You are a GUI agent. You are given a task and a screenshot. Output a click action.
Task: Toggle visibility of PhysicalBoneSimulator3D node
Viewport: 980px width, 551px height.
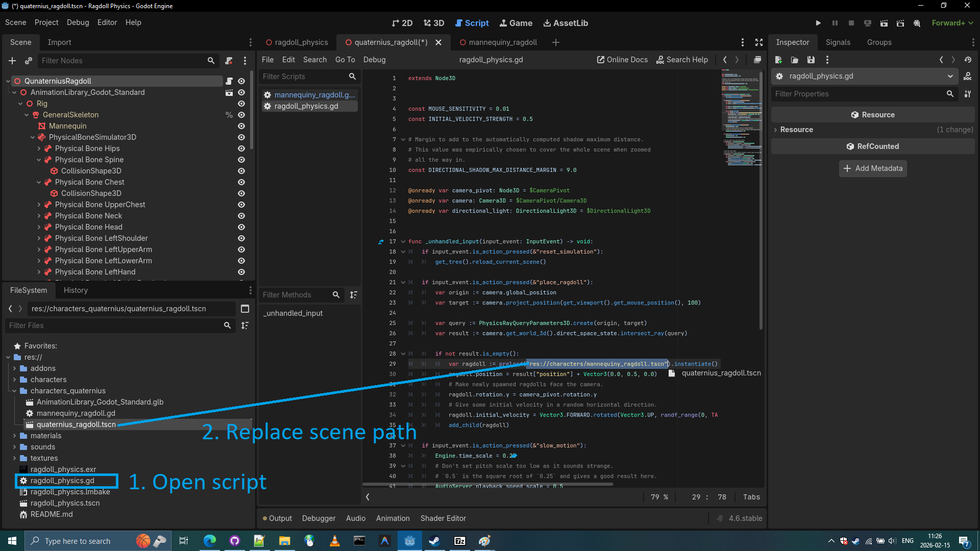click(241, 137)
